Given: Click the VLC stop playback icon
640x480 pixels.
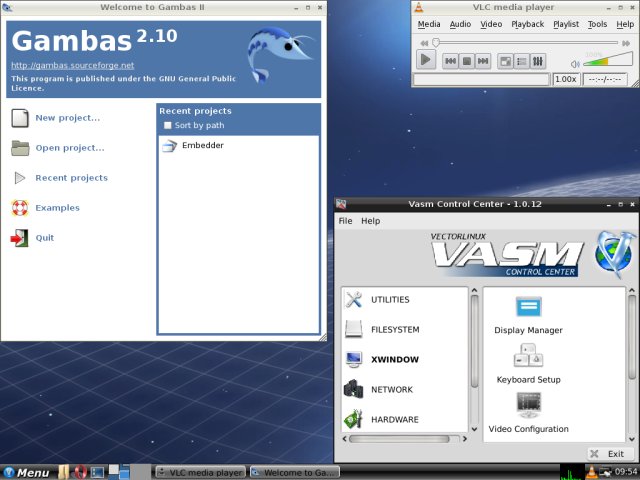Looking at the screenshot, I should tap(467, 61).
